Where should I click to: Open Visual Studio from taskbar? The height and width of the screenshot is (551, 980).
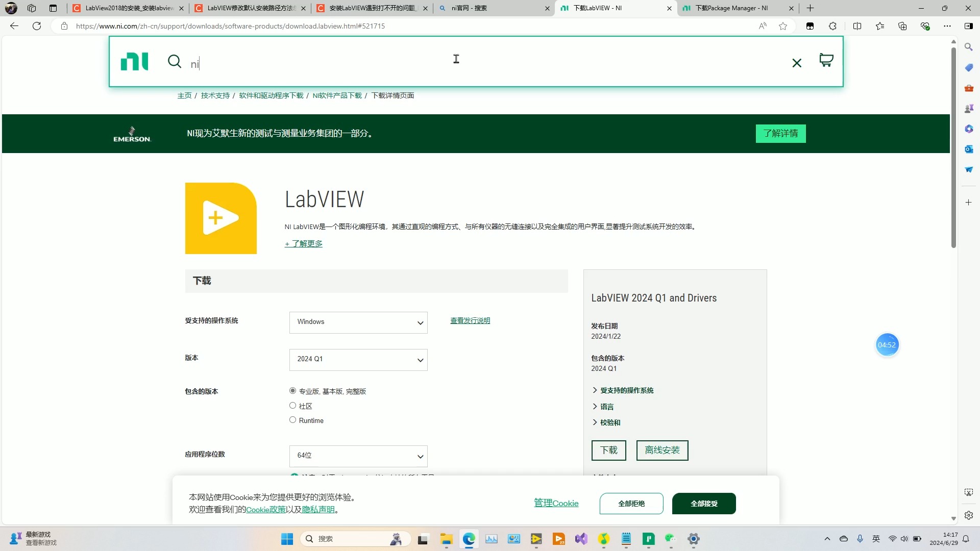(581, 539)
